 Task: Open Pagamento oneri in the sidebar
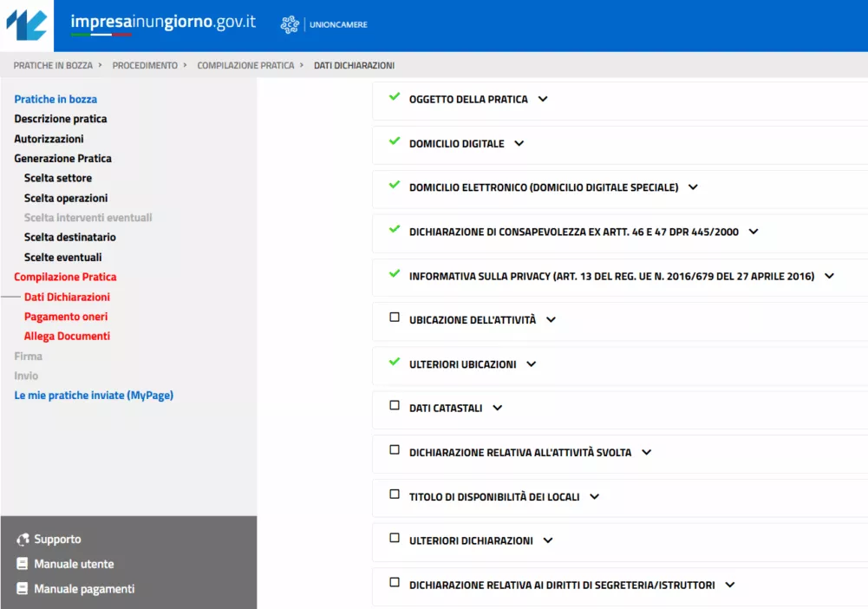(66, 317)
